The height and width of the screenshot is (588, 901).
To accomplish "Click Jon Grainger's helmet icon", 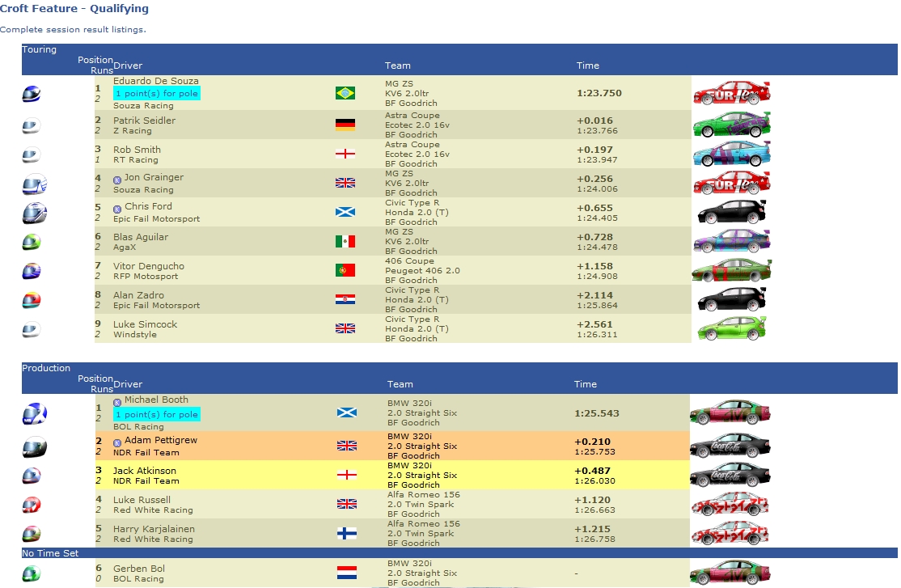I will point(35,184).
